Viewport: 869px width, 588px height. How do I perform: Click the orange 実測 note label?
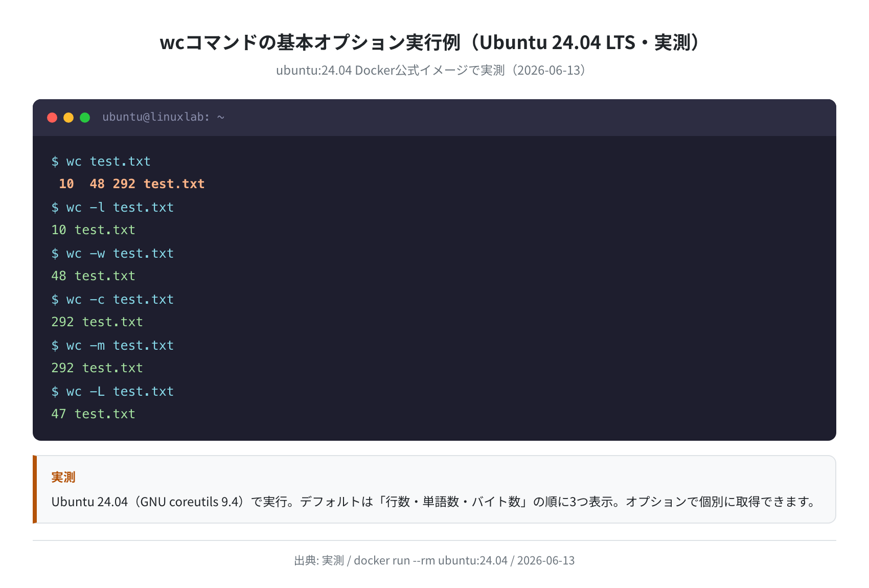point(63,477)
